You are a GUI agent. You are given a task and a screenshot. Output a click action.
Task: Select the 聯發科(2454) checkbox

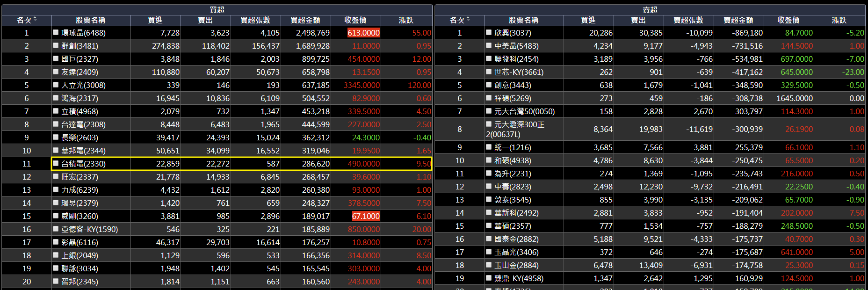point(489,58)
